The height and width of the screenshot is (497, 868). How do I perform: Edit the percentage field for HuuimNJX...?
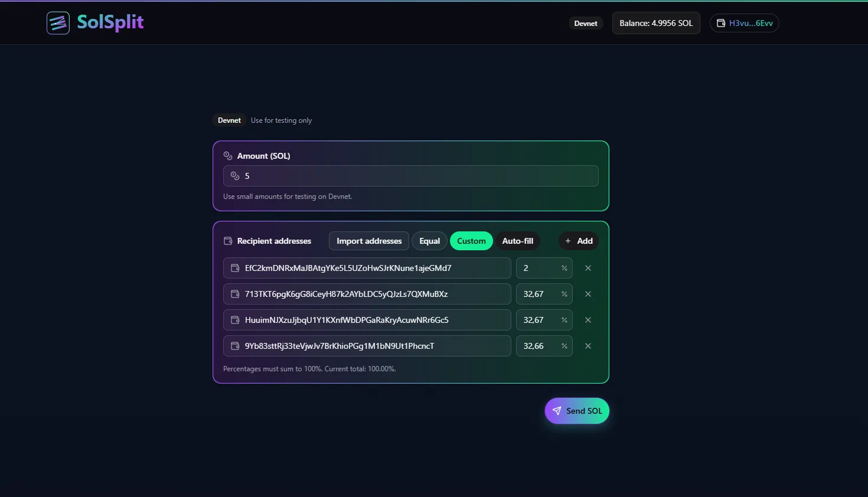[544, 320]
